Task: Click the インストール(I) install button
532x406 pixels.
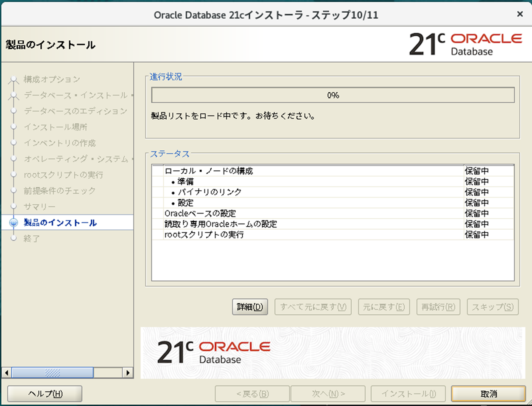Action: 408,394
